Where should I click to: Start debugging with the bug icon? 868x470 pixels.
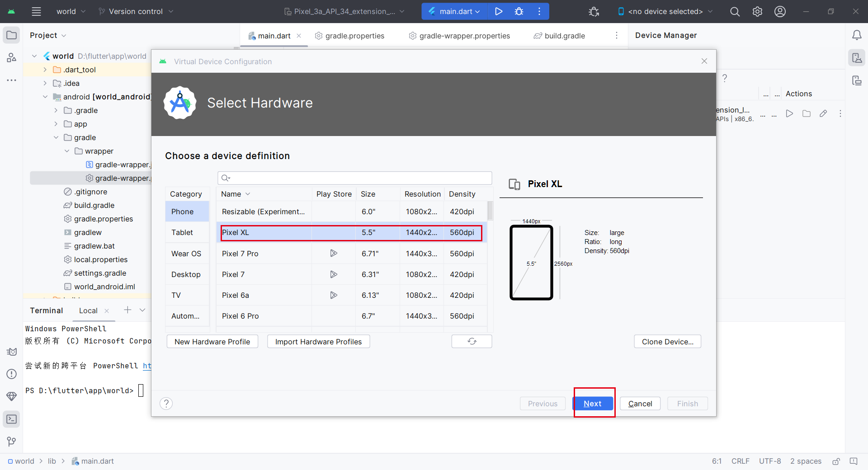[519, 11]
